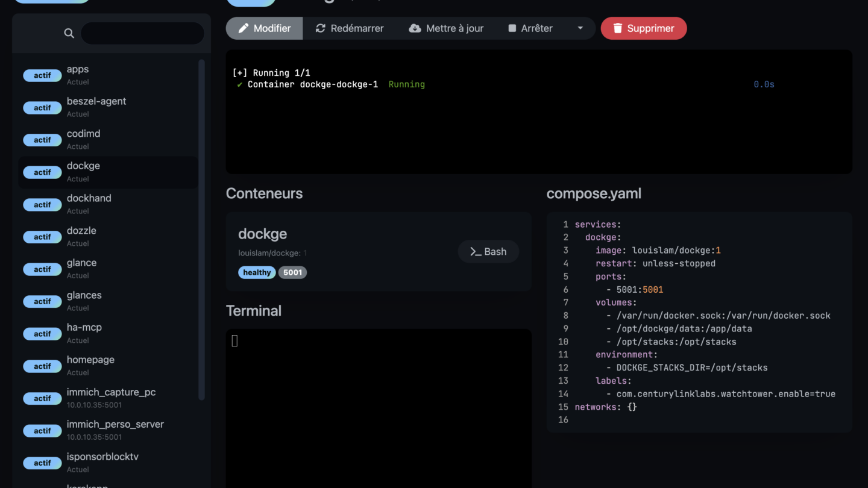Switch to the Modifier tab
Viewport: 868px width, 488px height.
point(263,28)
